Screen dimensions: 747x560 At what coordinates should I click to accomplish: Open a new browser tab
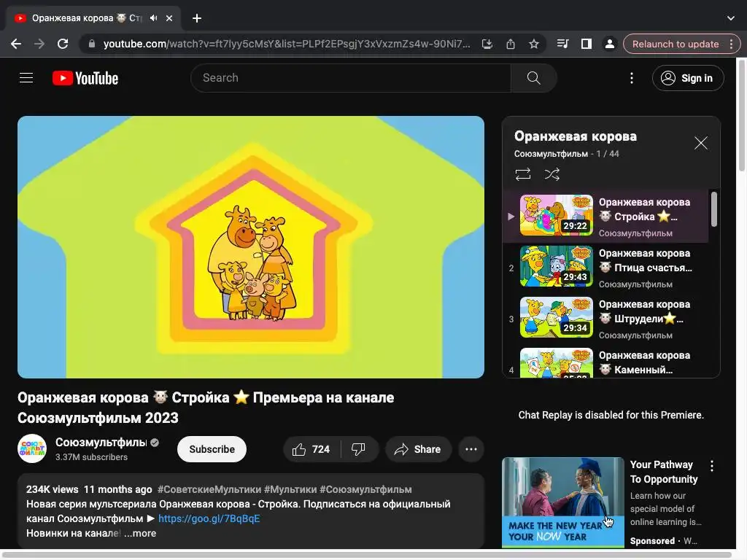pos(197,18)
